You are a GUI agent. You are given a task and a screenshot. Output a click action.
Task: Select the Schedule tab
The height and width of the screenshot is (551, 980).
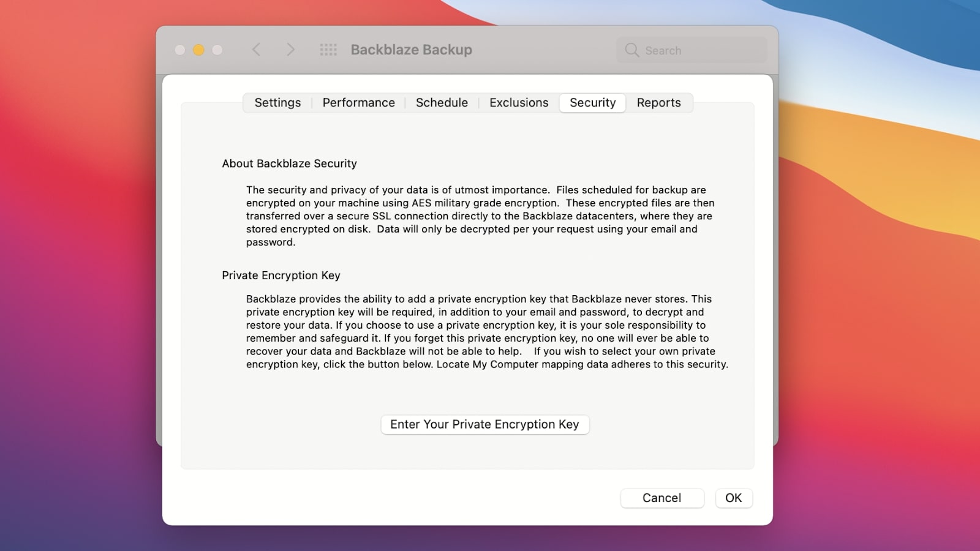(442, 102)
